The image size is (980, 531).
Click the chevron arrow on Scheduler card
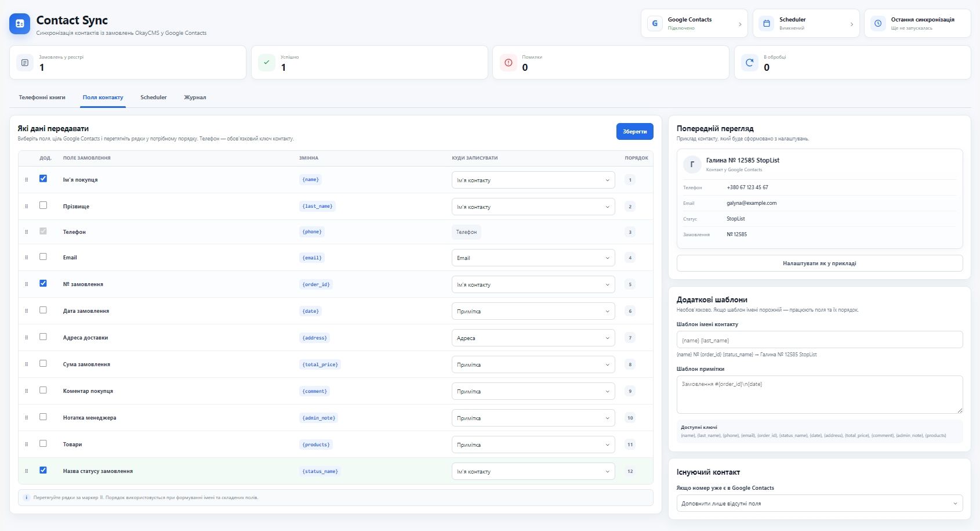coord(852,24)
